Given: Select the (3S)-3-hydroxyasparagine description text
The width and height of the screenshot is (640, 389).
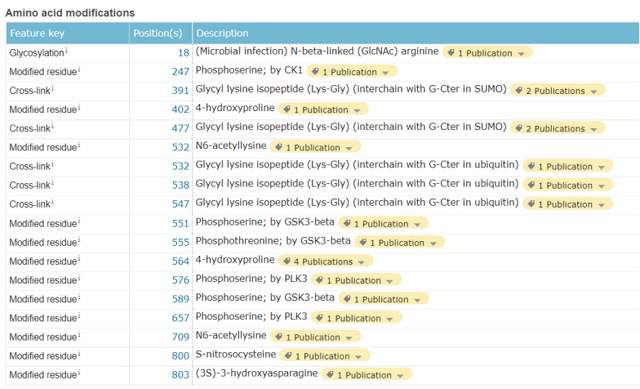Looking at the screenshot, I should [x=257, y=373].
